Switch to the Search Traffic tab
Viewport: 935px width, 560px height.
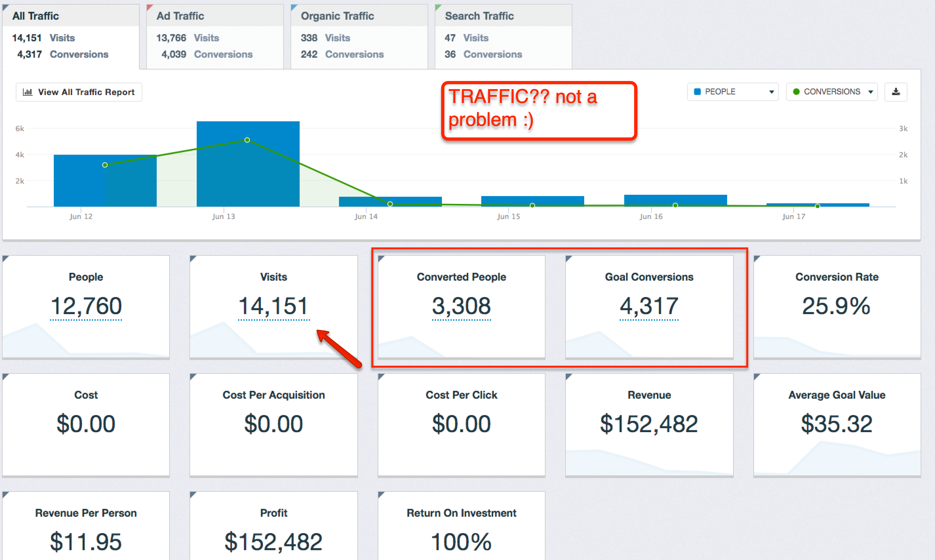pyautogui.click(x=503, y=37)
